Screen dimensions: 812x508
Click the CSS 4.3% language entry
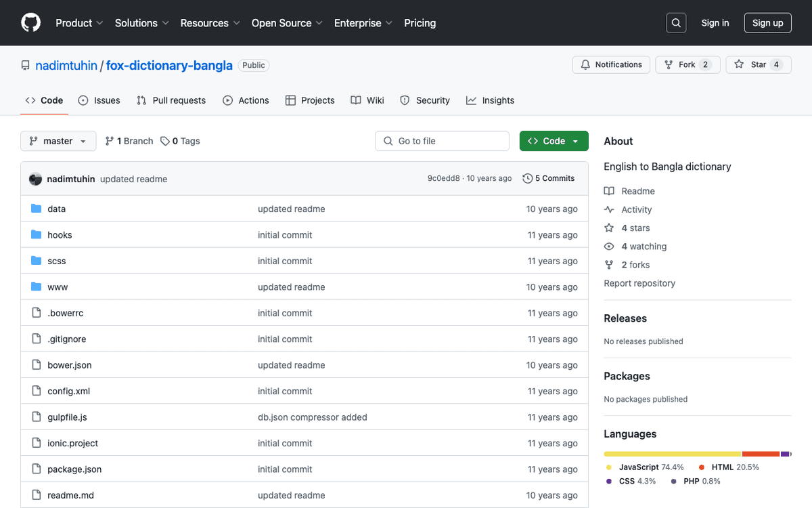click(x=631, y=481)
